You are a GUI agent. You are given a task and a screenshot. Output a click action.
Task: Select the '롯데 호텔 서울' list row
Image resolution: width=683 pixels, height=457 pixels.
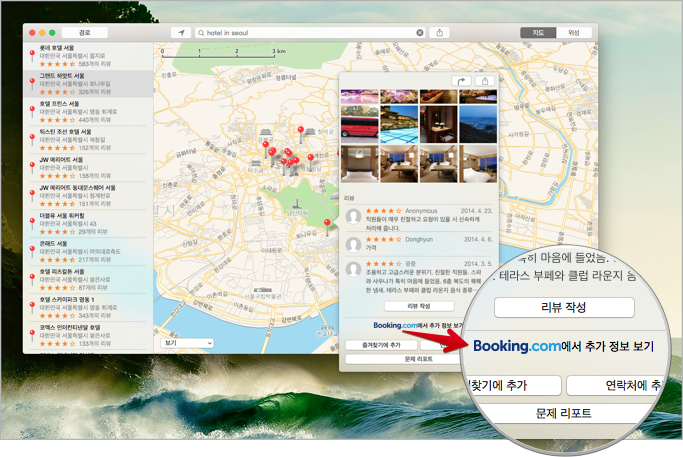tap(88, 56)
